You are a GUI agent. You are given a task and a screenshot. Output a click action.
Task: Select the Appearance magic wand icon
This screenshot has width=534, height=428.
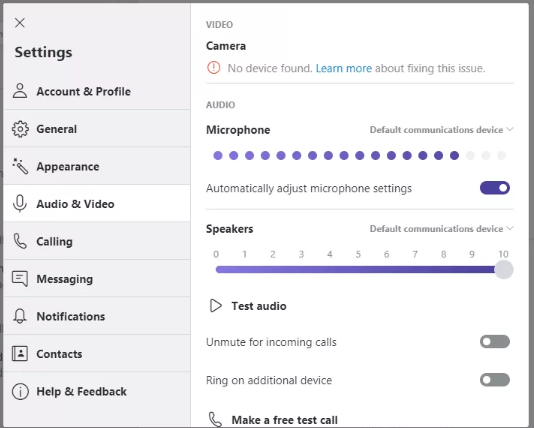20,166
